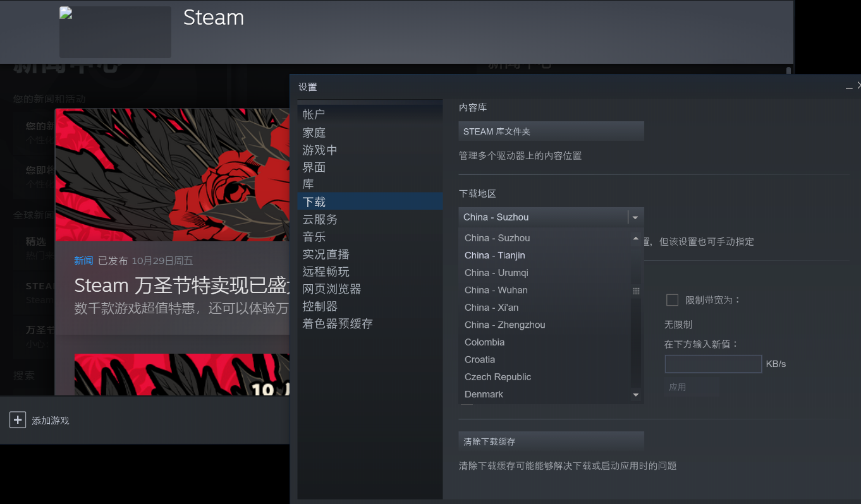Image resolution: width=861 pixels, height=504 pixels.
Task: Switch to the 游戏中 settings category
Action: [x=370, y=150]
